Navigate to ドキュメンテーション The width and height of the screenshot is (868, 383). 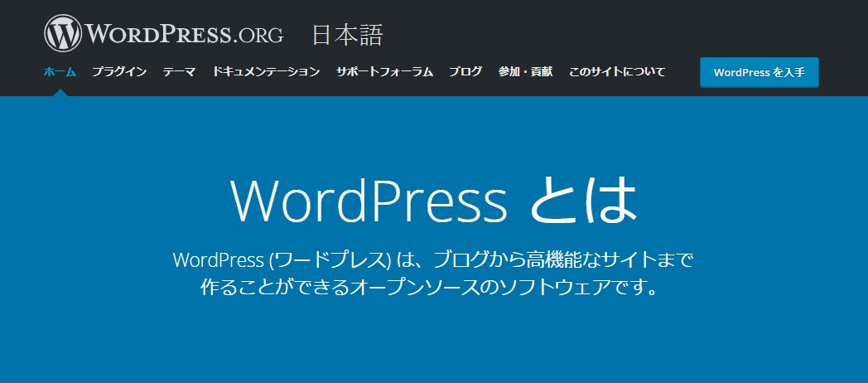pyautogui.click(x=266, y=72)
